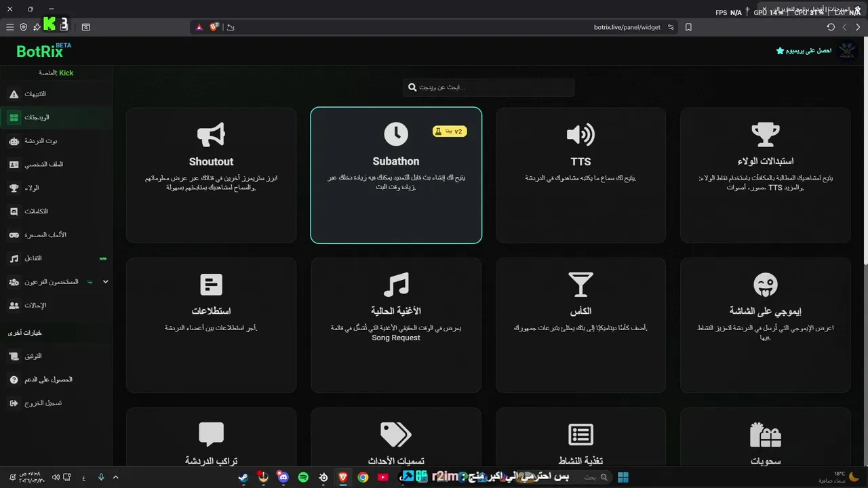
Task: Click the logout arrow icon
Action: tap(14, 403)
